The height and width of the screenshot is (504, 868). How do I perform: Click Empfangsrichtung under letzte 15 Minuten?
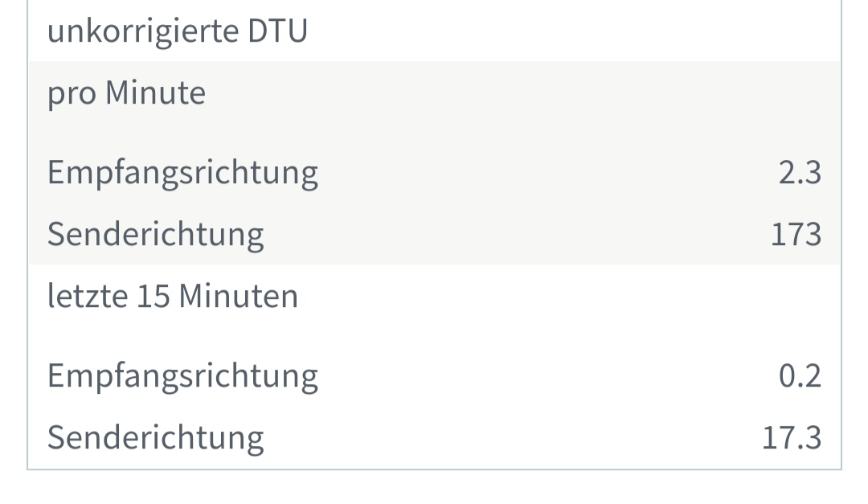click(x=182, y=375)
